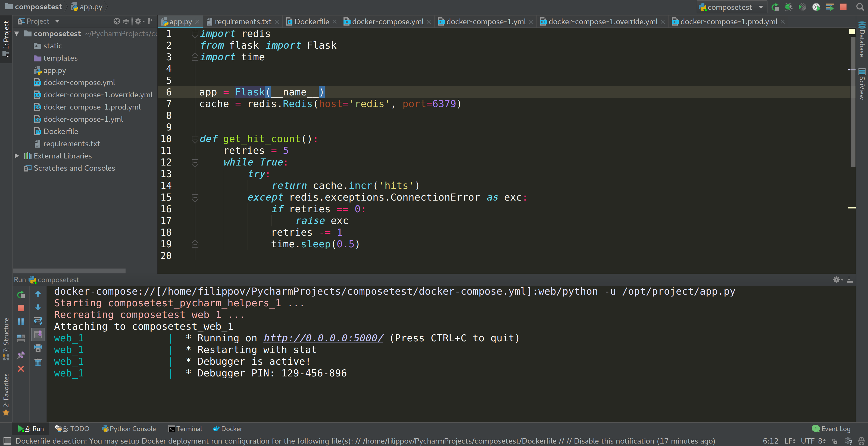Viewport: 868px width, 446px height.
Task: Click the Settings gear icon in Run panel
Action: pos(836,279)
